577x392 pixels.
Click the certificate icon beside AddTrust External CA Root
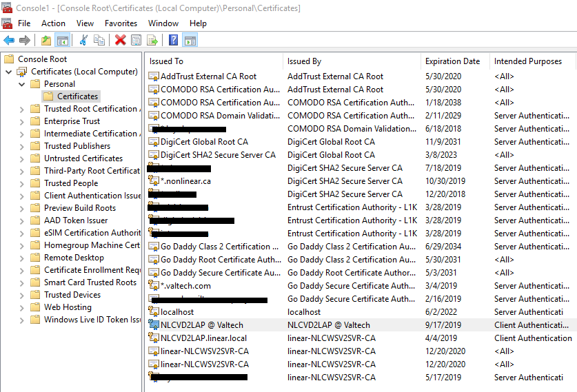pyautogui.click(x=154, y=76)
